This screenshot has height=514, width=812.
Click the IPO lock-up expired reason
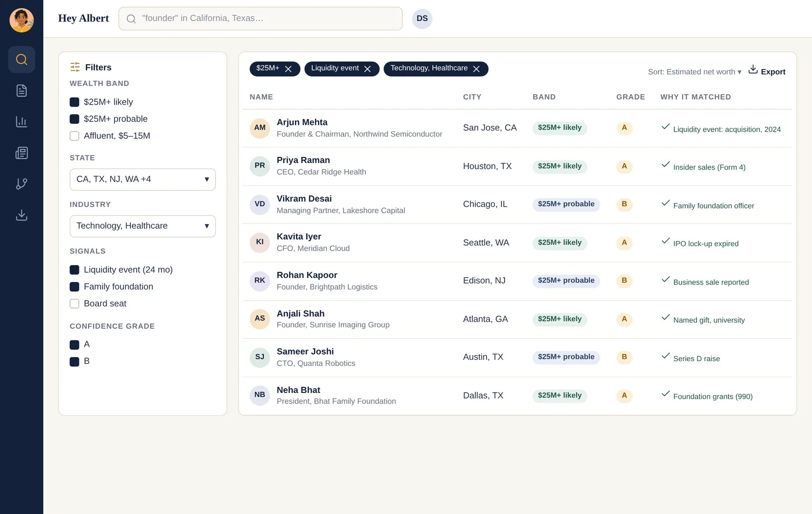pos(706,243)
